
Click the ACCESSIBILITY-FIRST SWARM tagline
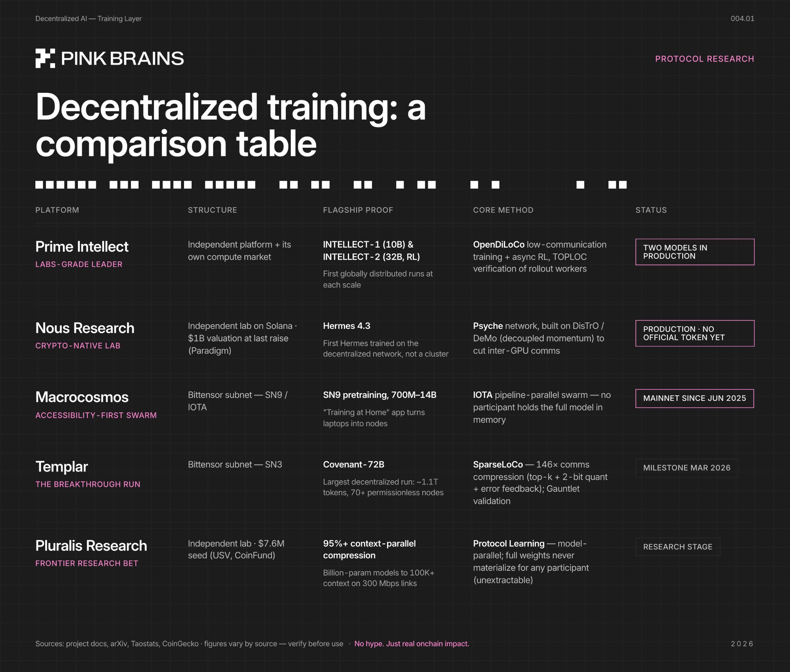click(96, 415)
